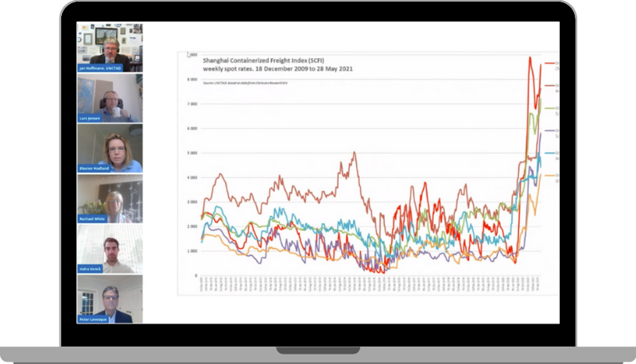Image resolution: width=636 pixels, height=364 pixels.
Task: Select Indra Vonck's video thumbnail
Action: (x=110, y=249)
